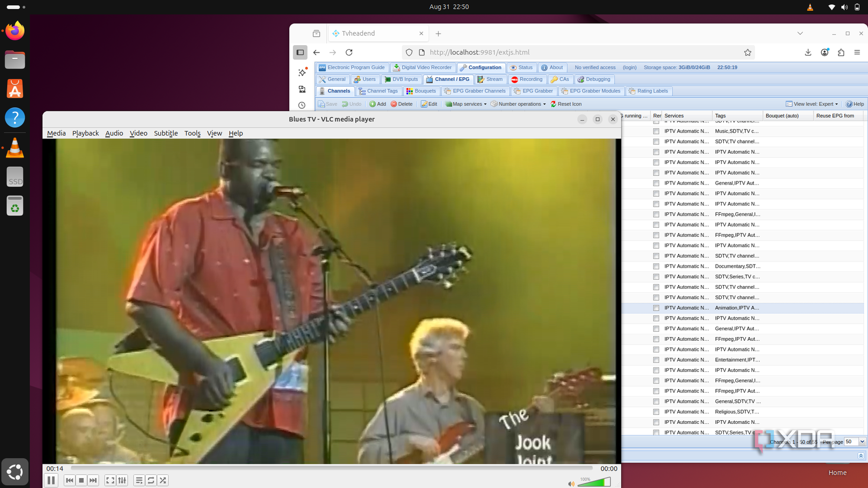Bookmark this page with the star icon

click(x=748, y=53)
